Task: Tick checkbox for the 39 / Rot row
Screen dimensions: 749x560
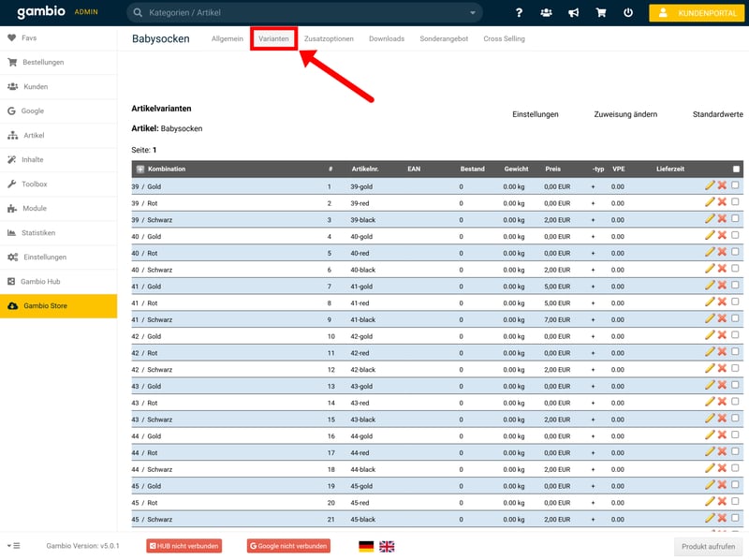Action: tap(735, 201)
